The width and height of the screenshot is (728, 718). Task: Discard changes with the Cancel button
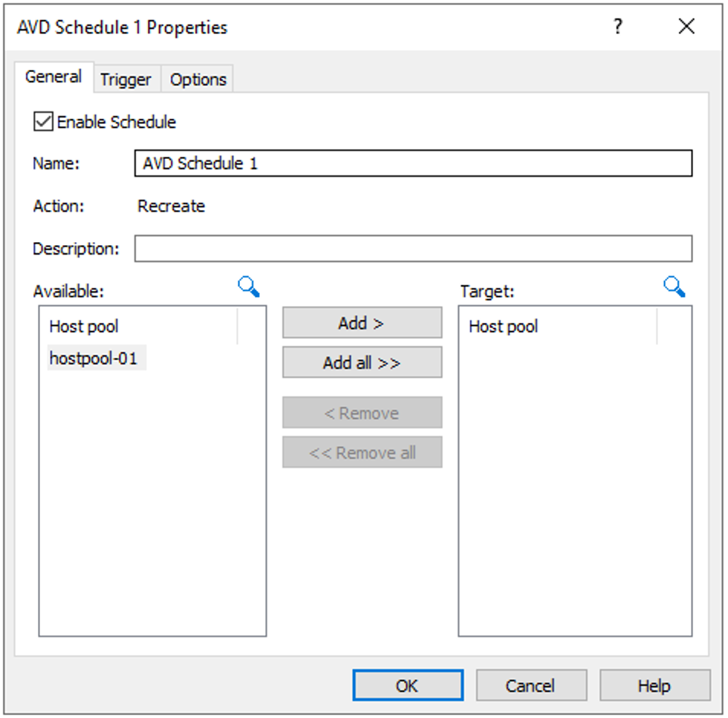pos(531,685)
